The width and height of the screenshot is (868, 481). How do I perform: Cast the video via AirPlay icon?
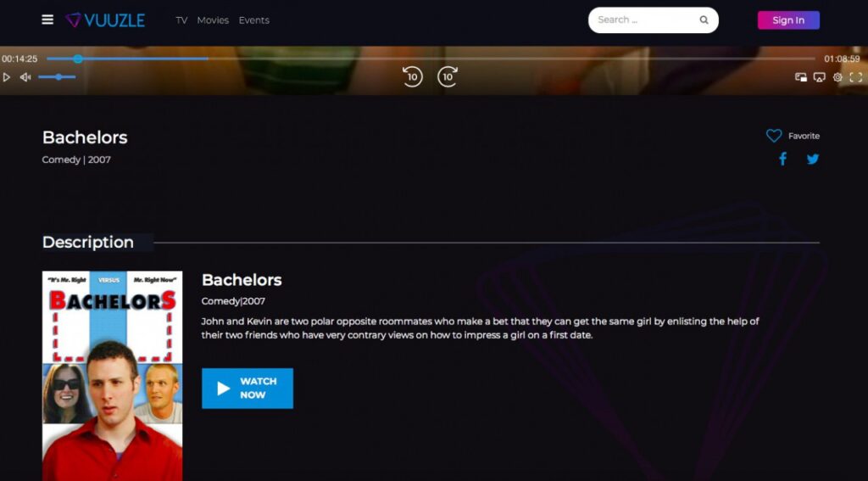819,77
